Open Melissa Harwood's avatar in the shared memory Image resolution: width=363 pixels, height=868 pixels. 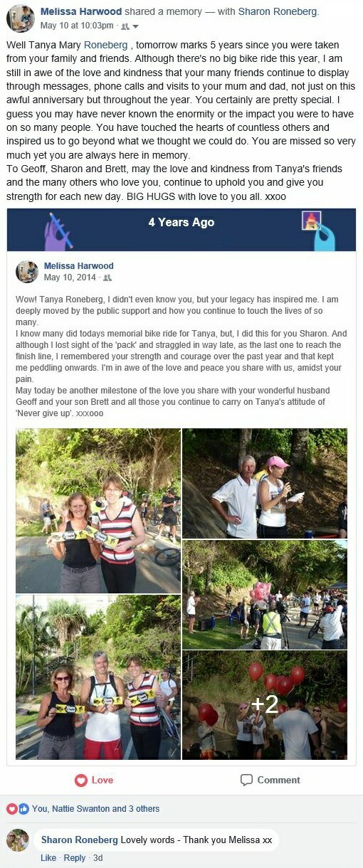pyautogui.click(x=27, y=272)
